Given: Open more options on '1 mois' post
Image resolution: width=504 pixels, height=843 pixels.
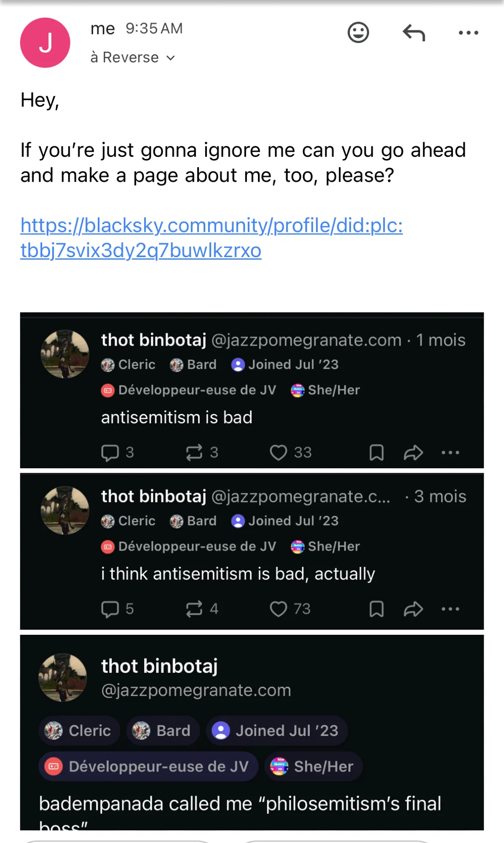Looking at the screenshot, I should pyautogui.click(x=450, y=453).
